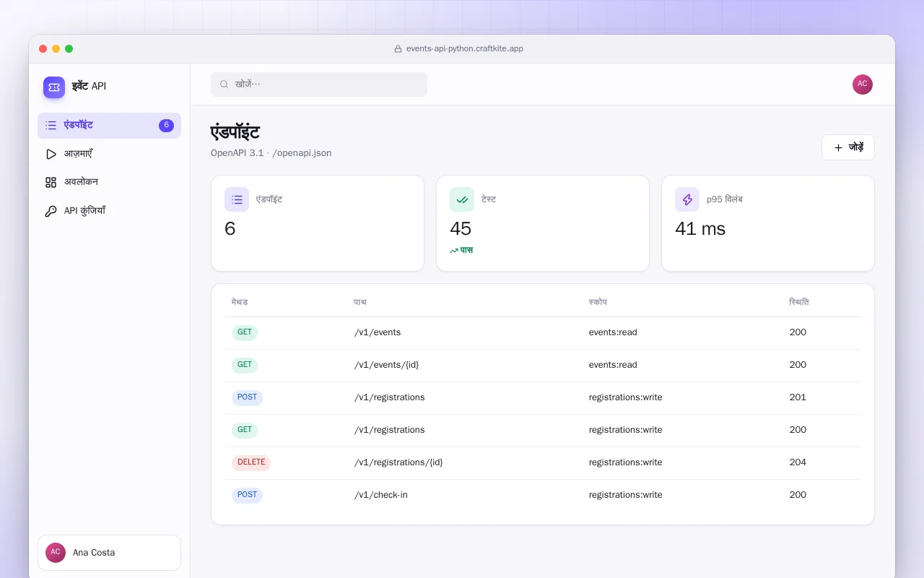Click registrations:write scope in the DELETE row
This screenshot has width=924, height=578.
[625, 462]
